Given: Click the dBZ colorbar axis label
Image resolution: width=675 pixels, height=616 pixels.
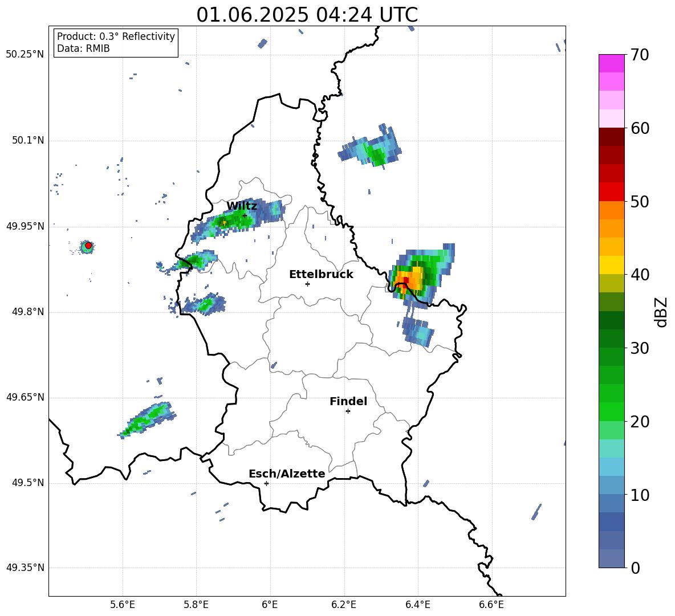Looking at the screenshot, I should tap(661, 312).
